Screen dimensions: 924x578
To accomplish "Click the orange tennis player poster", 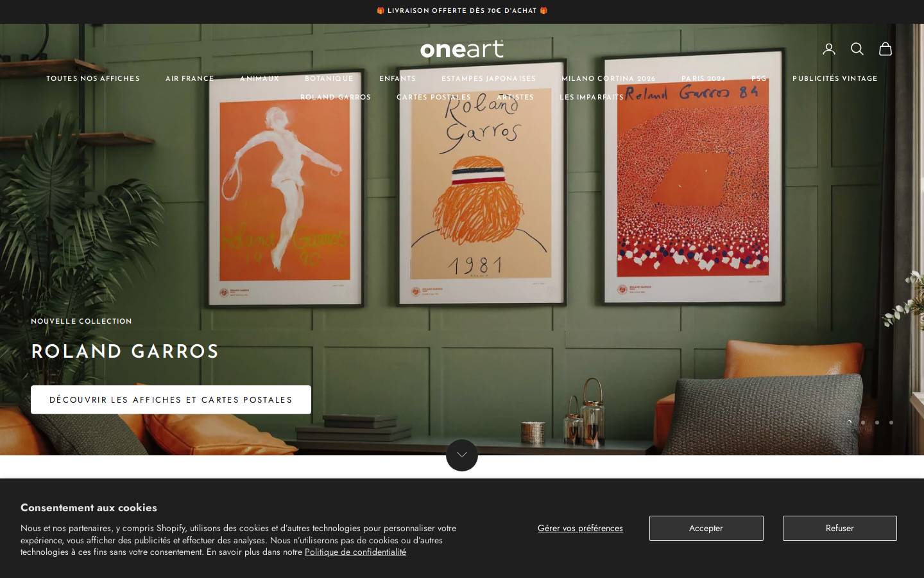I will point(286,189).
